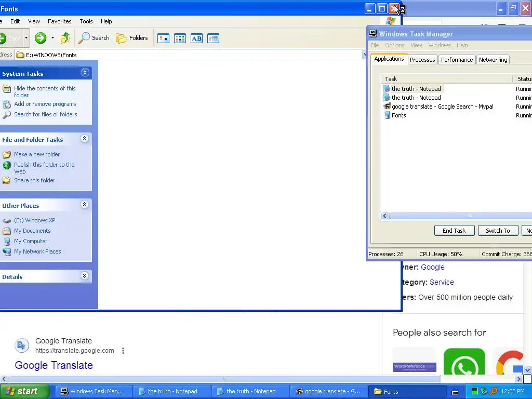The width and height of the screenshot is (532, 399).
Task: Select the Details view icon in Fonts toolbar
Action: 213,38
